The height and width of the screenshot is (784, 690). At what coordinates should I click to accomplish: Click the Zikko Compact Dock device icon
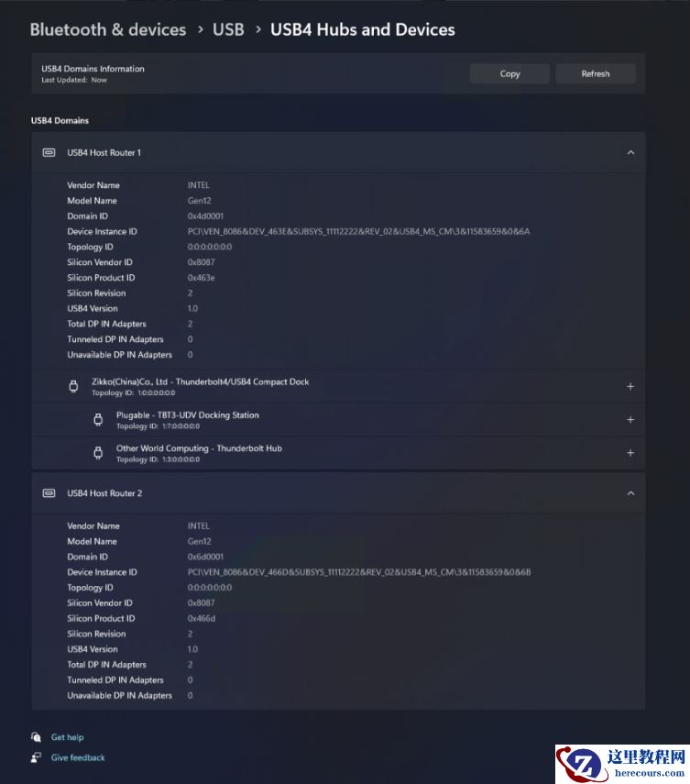pos(74,387)
